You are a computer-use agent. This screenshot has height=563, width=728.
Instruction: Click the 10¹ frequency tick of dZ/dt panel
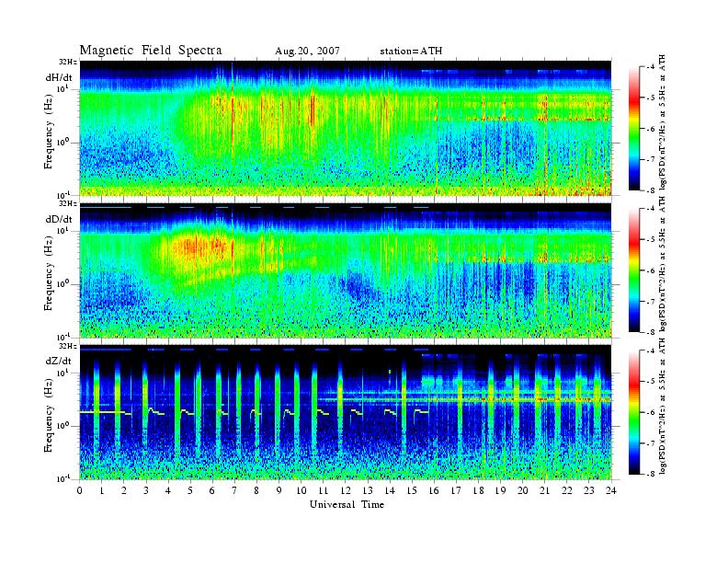click(x=63, y=373)
